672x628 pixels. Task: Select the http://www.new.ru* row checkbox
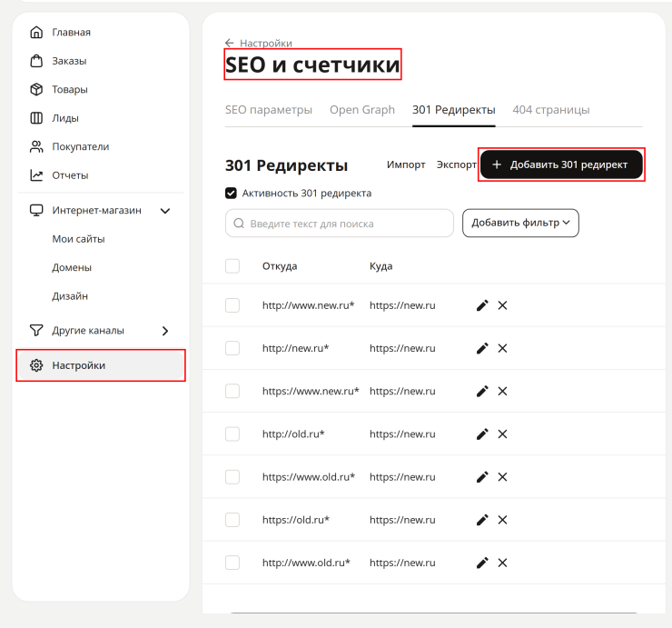232,305
